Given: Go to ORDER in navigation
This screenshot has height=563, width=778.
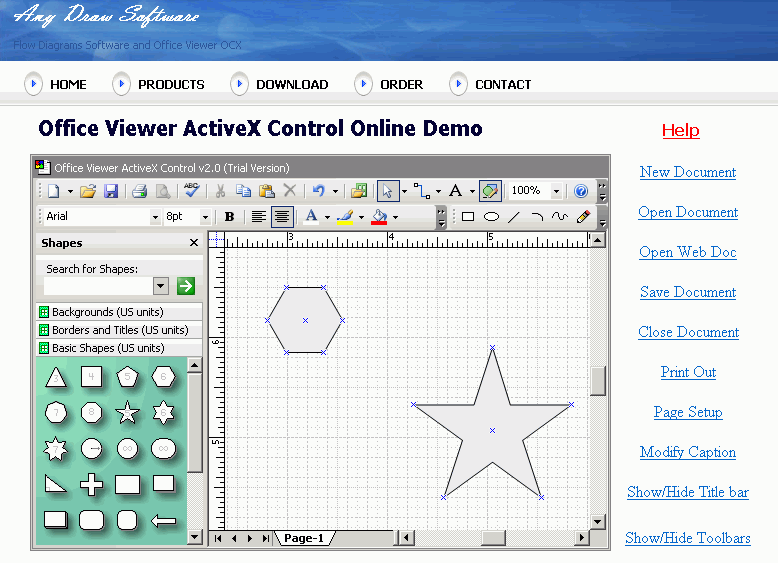Looking at the screenshot, I should coord(401,84).
